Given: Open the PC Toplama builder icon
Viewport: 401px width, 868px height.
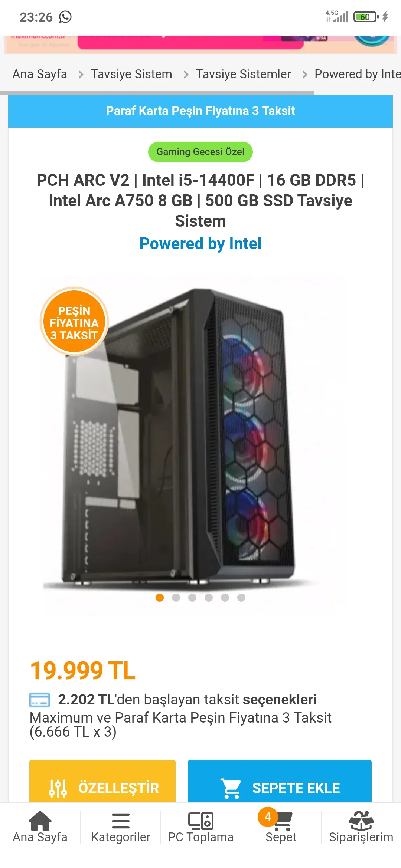Looking at the screenshot, I should [201, 821].
